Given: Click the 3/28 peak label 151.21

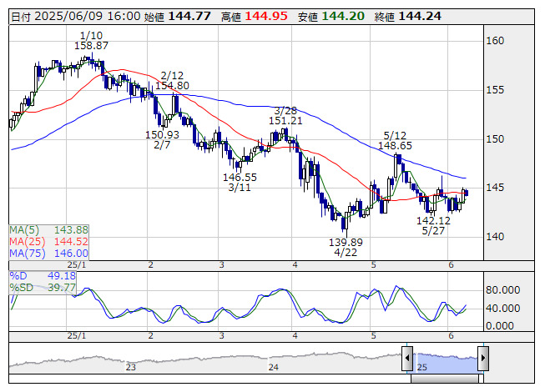Looking at the screenshot, I should pyautogui.click(x=285, y=121).
